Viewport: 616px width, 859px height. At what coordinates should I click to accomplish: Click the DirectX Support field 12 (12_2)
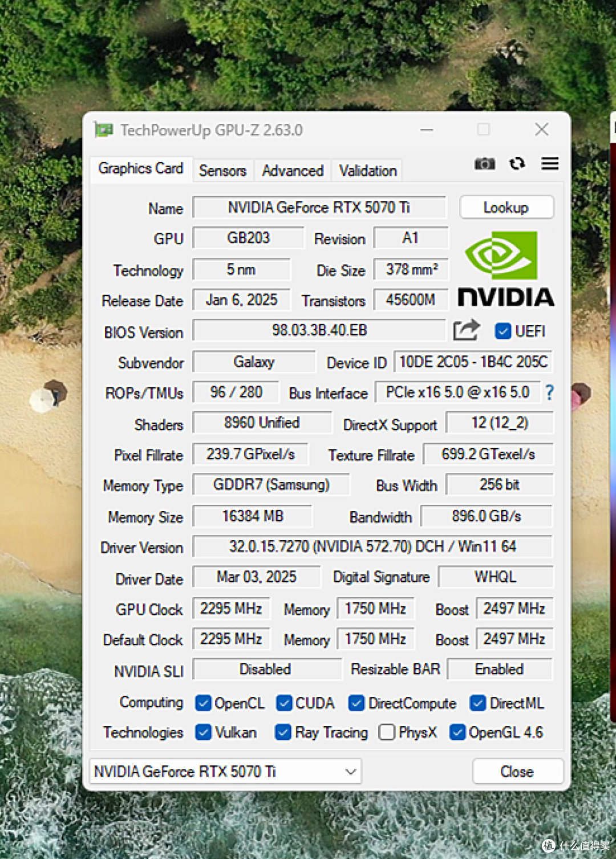click(x=500, y=423)
